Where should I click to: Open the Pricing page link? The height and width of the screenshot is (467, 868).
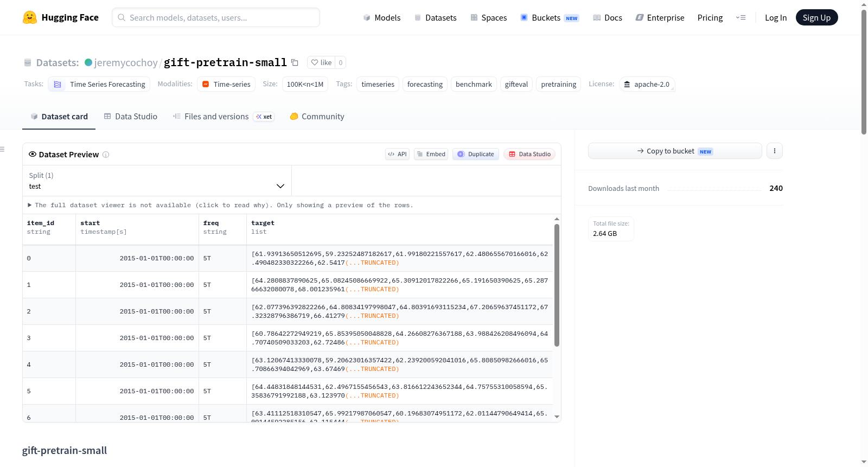pos(710,17)
